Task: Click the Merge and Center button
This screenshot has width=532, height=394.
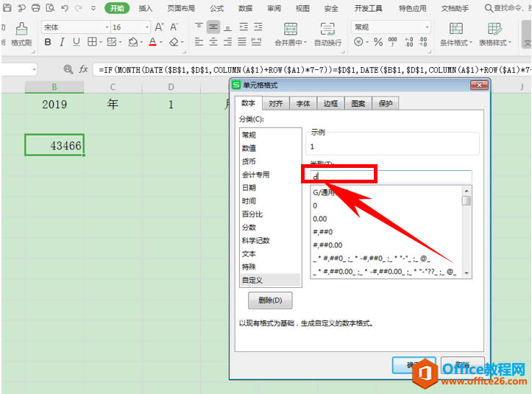Action: click(x=291, y=34)
